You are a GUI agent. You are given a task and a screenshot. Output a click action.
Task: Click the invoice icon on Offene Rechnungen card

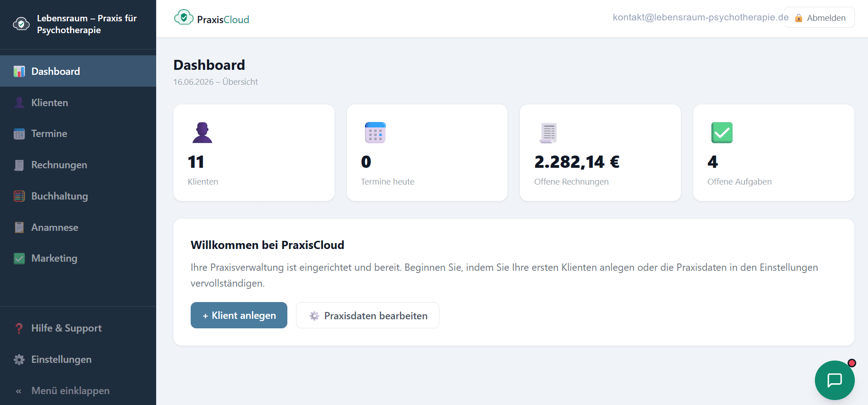coord(548,132)
